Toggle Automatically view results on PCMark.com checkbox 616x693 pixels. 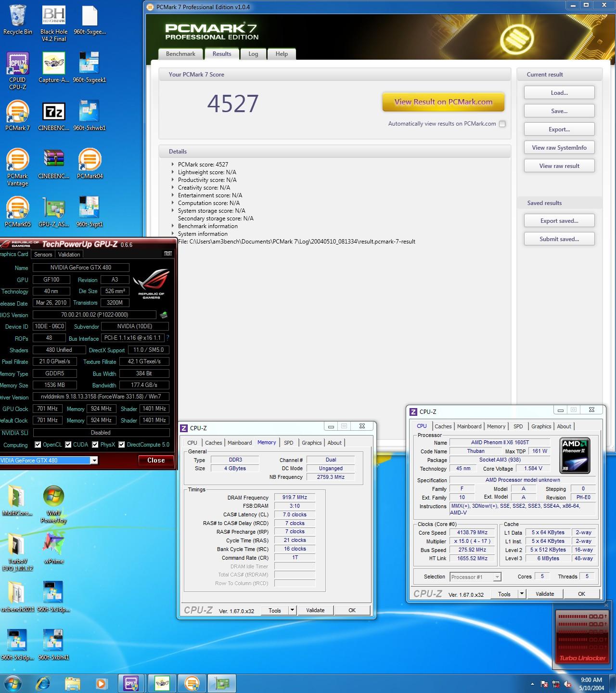click(x=502, y=124)
